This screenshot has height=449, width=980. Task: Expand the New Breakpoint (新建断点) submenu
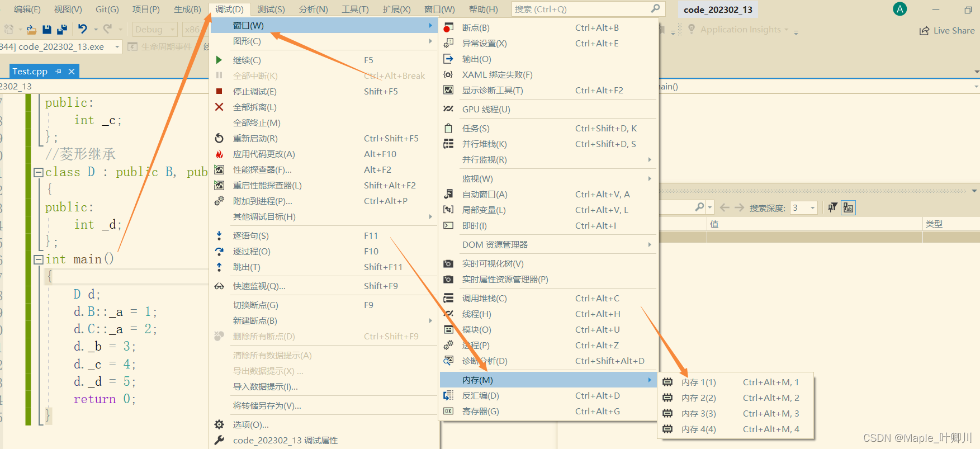324,320
